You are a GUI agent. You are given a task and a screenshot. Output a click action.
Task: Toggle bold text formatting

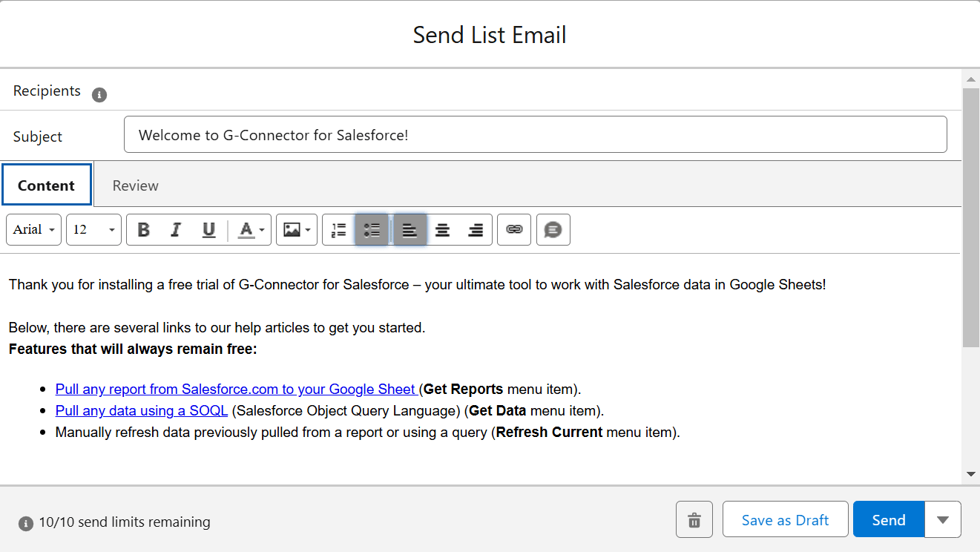[144, 230]
